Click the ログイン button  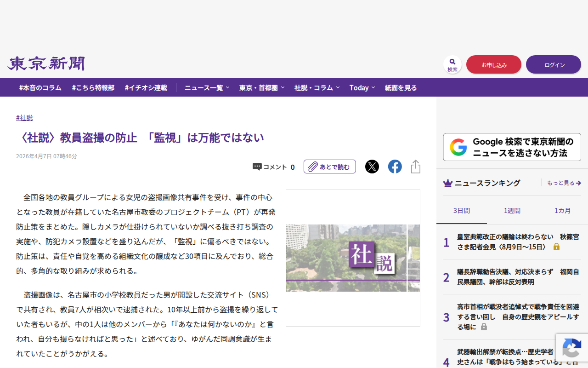point(554,64)
